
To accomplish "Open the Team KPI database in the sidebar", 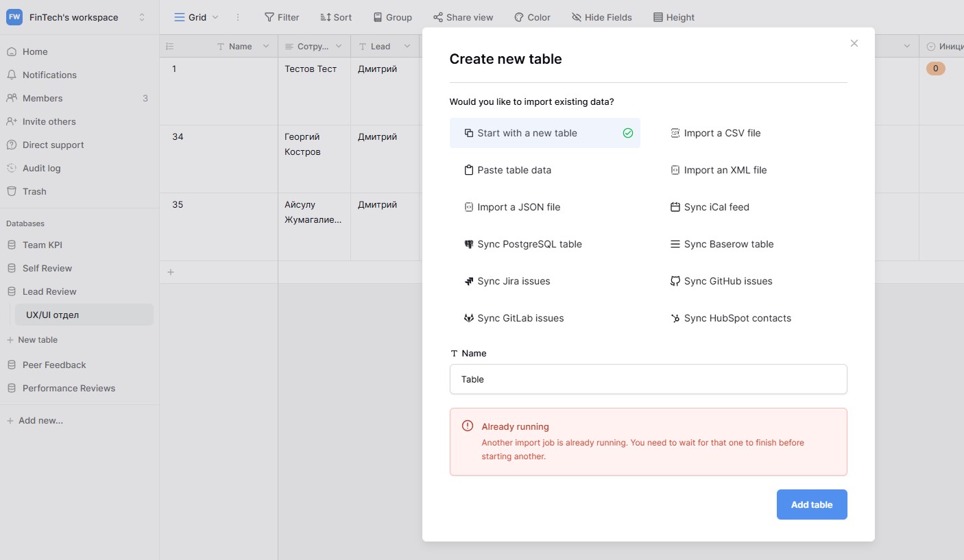I will [43, 245].
